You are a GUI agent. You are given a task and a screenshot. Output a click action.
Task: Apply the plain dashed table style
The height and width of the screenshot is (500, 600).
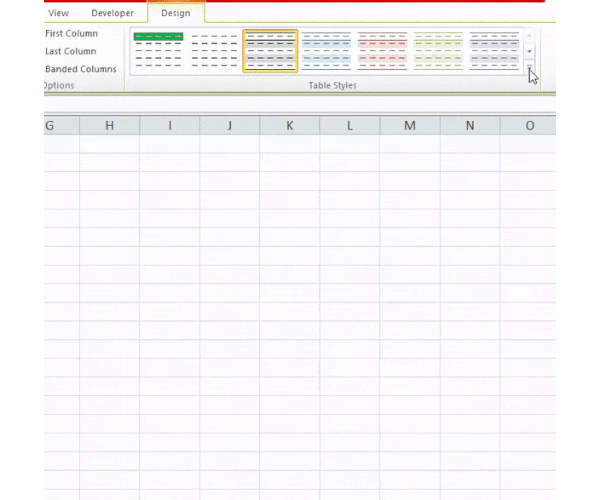point(214,51)
